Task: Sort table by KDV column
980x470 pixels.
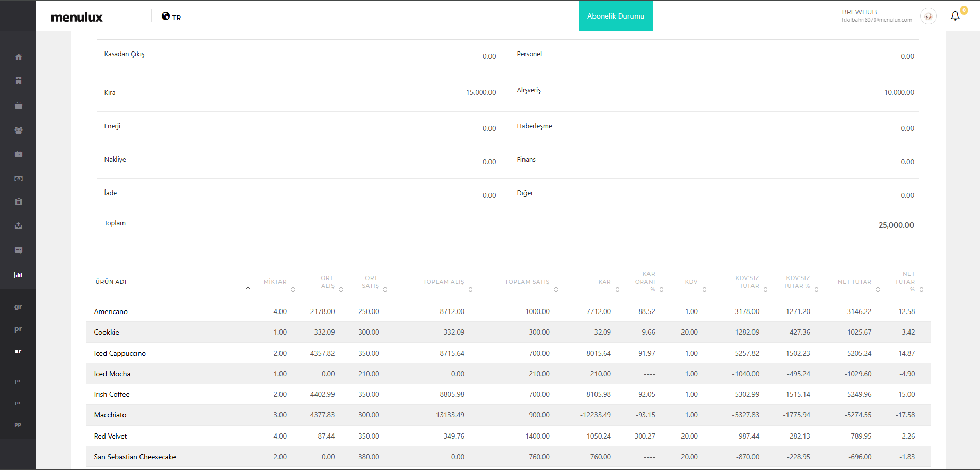Action: 704,289
